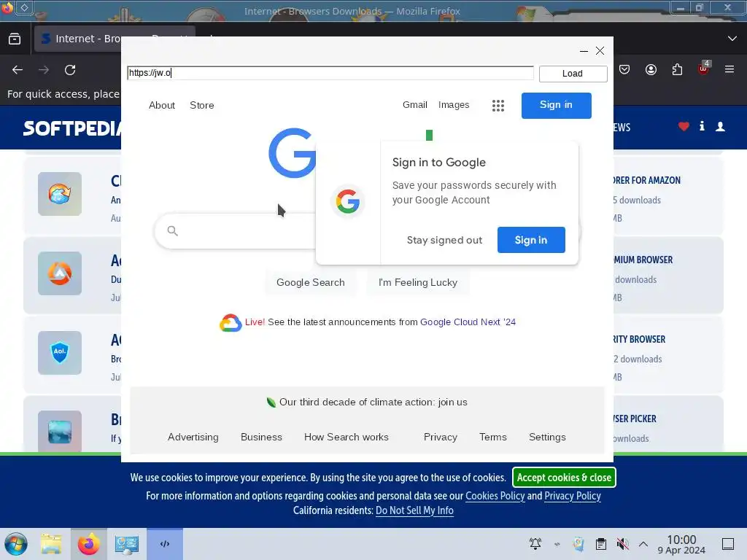
Task: Expand the system tray hidden icons arrow
Action: tap(643, 543)
